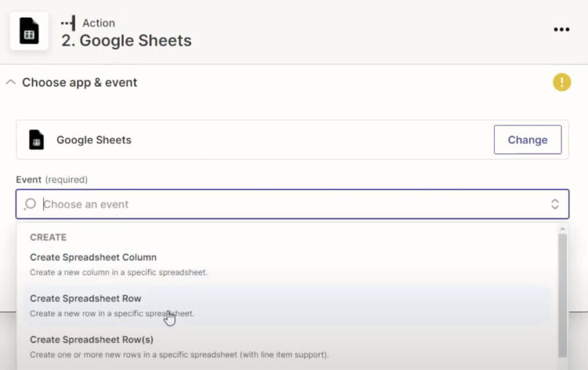Image resolution: width=588 pixels, height=370 pixels.
Task: Click the spreadsheet grid icon in the title card
Action: tap(29, 31)
